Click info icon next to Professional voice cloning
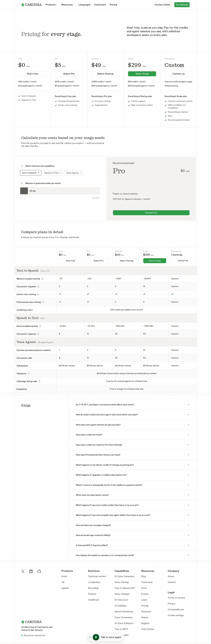Screen dimensions: 211x644 [43, 302]
